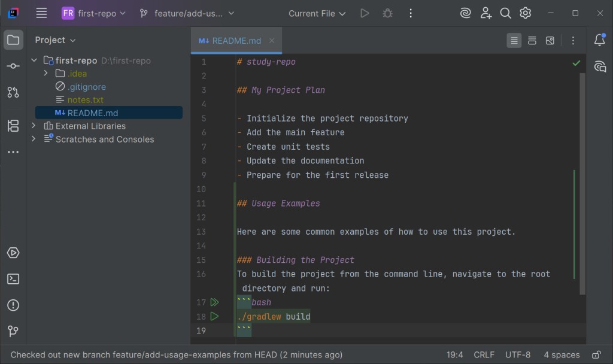
Task: Click the IntelliJ IDEA app logo
Action: pyautogui.click(x=13, y=13)
